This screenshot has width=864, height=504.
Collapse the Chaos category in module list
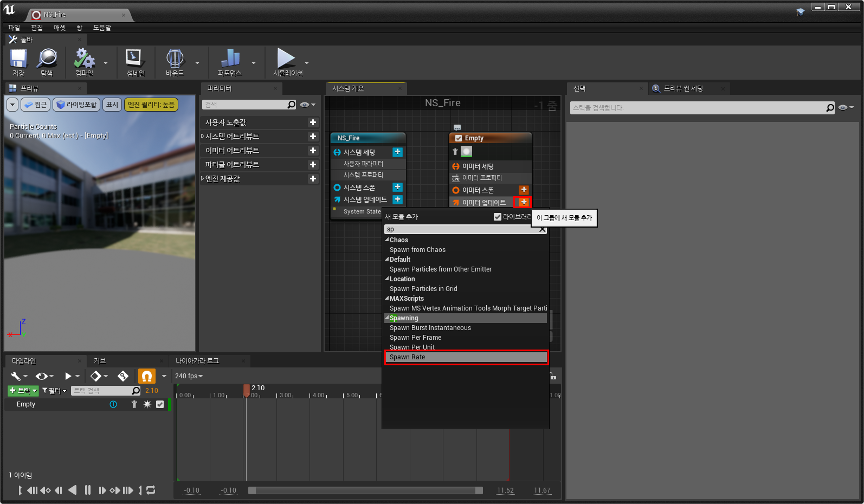(387, 240)
